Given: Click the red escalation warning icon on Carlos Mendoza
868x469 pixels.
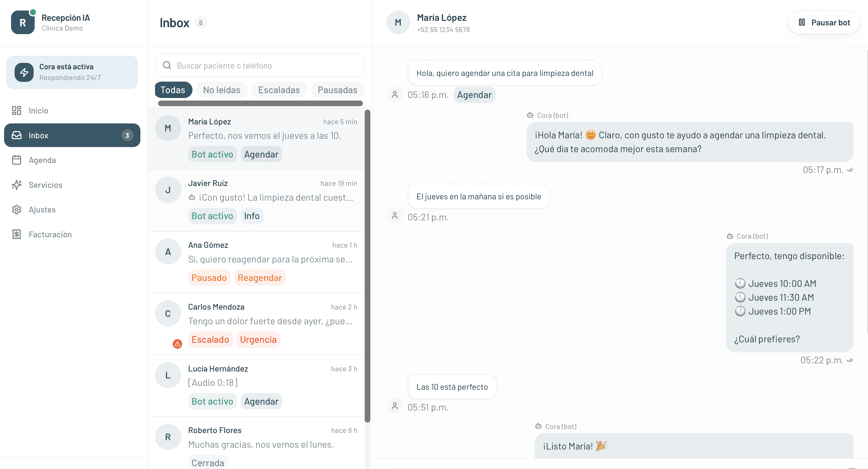Looking at the screenshot, I should tap(177, 344).
